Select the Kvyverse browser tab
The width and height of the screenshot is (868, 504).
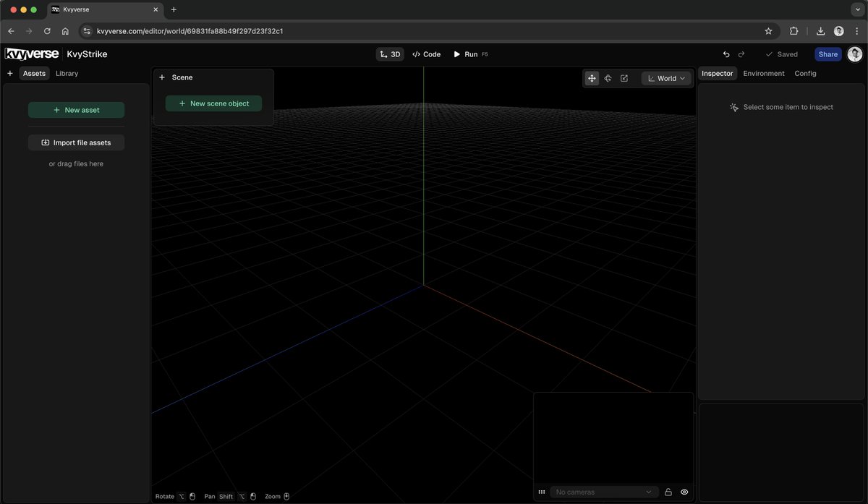click(106, 10)
